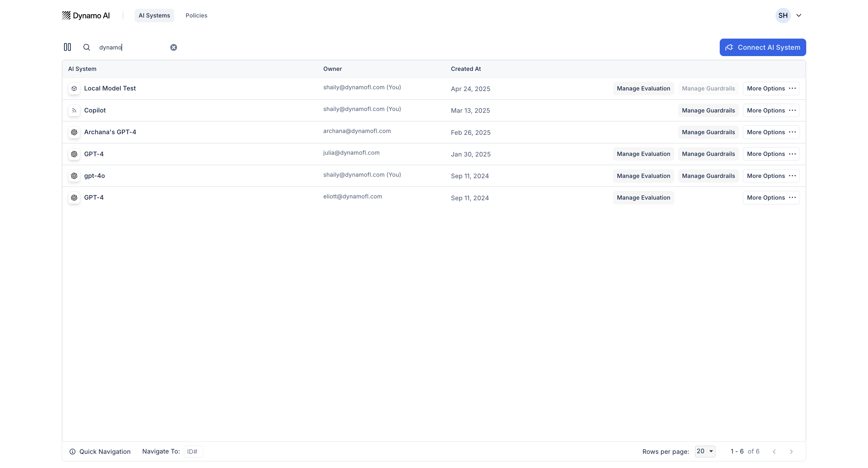Click the Archana's GPT-4 OpenAI icon
The image size is (868, 468).
74,132
